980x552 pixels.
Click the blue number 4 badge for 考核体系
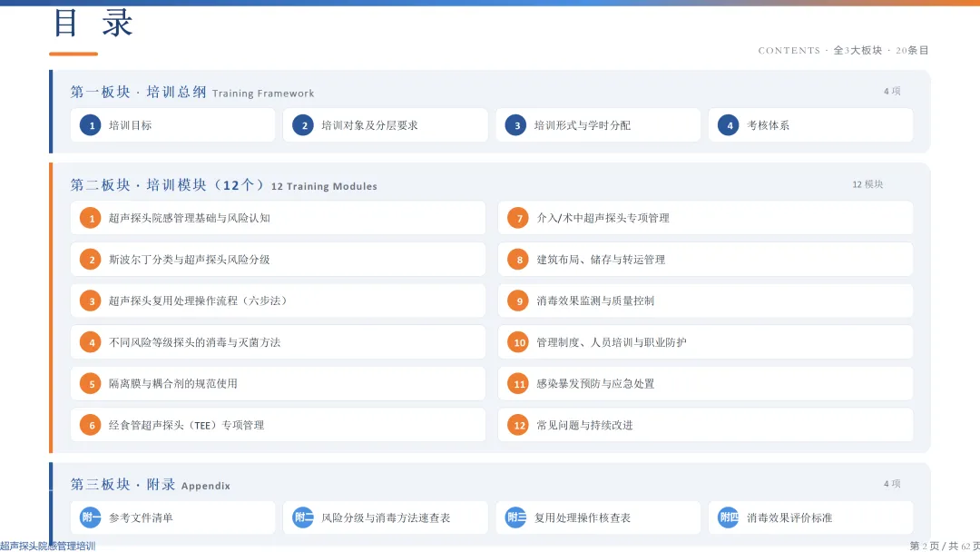point(729,125)
